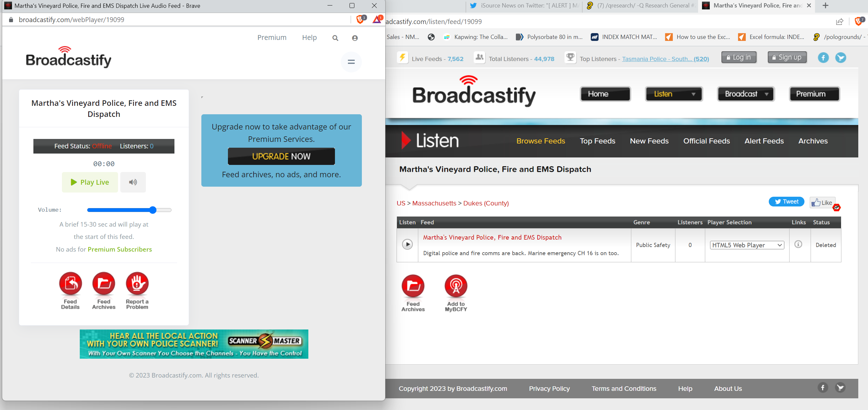
Task: Click the Report a Problem icon
Action: pos(137,291)
